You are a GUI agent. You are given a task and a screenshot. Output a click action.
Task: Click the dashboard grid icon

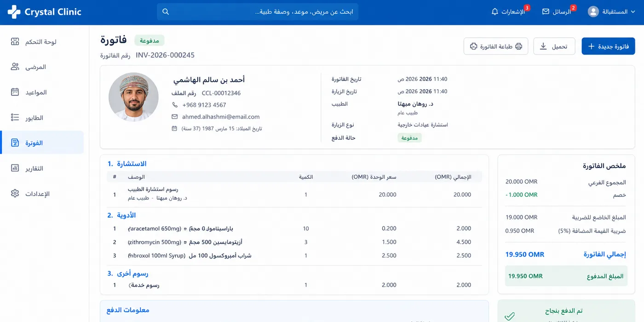point(15,42)
